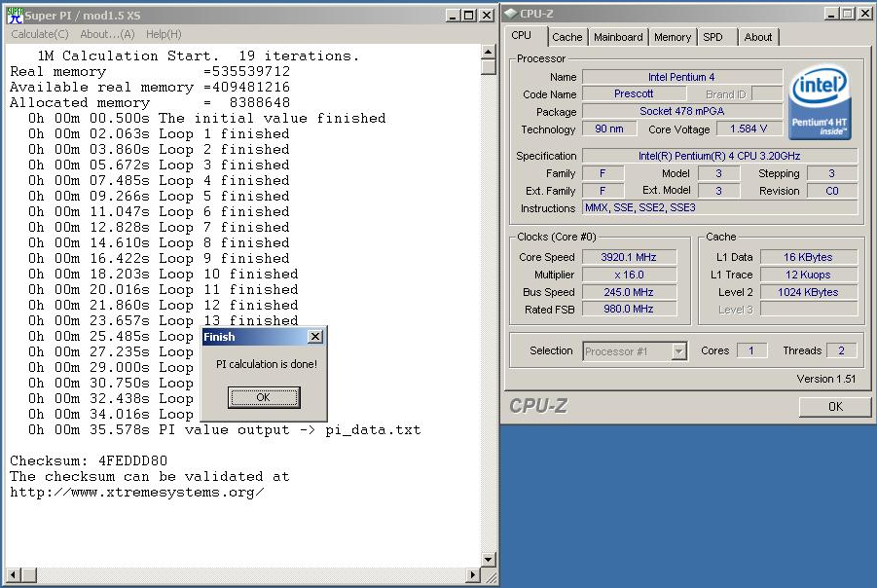The width and height of the screenshot is (877, 588).
Task: Minimize the CPU-Z window
Action: 831,14
